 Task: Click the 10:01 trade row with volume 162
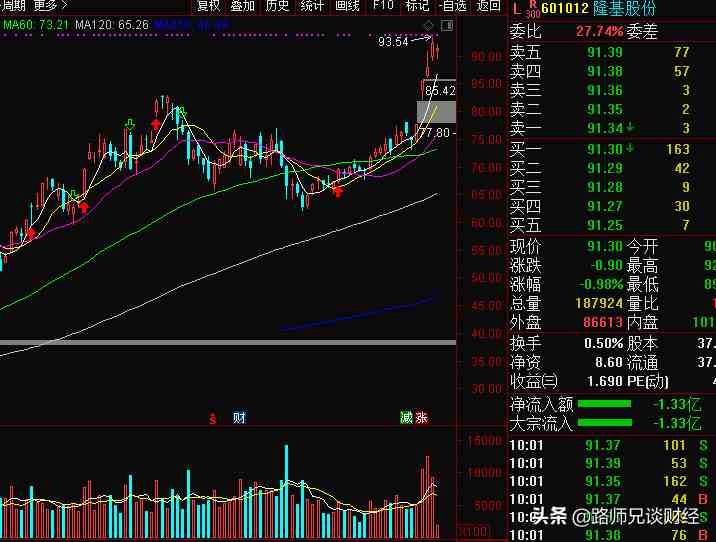[x=612, y=481]
